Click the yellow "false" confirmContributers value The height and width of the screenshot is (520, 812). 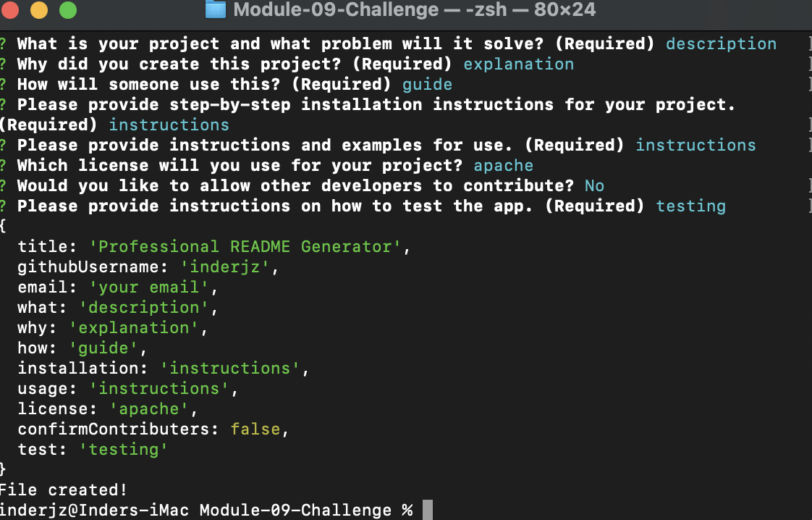click(x=255, y=429)
